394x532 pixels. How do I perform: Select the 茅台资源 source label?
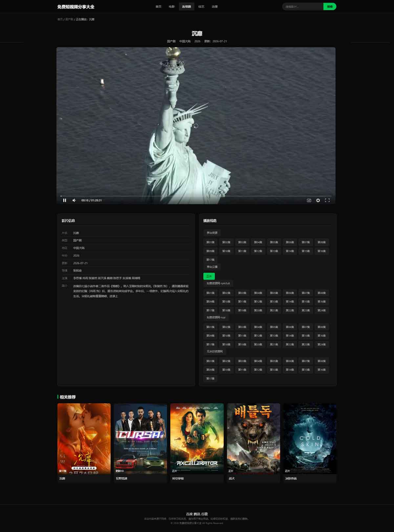click(212, 233)
